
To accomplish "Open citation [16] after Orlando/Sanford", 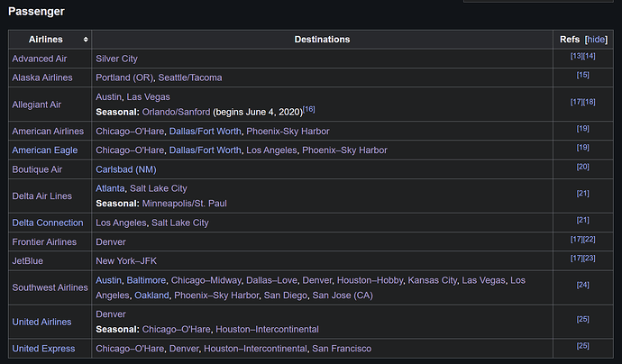I will [308, 109].
